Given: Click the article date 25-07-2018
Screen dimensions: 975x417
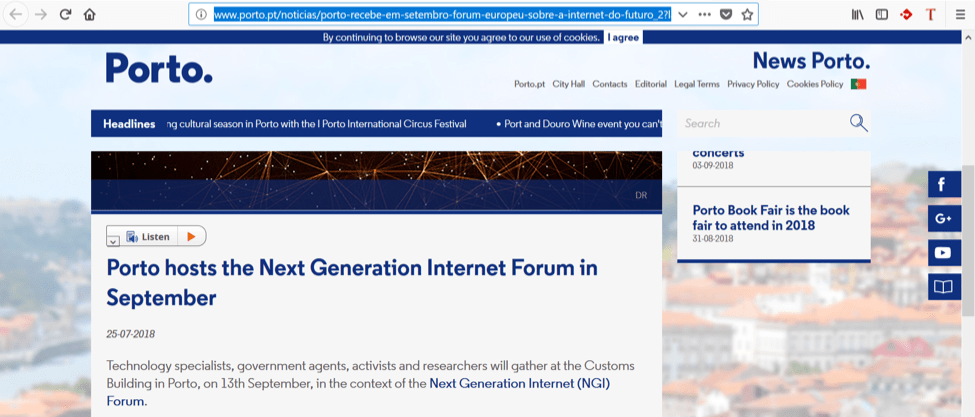Looking at the screenshot, I should (131, 334).
